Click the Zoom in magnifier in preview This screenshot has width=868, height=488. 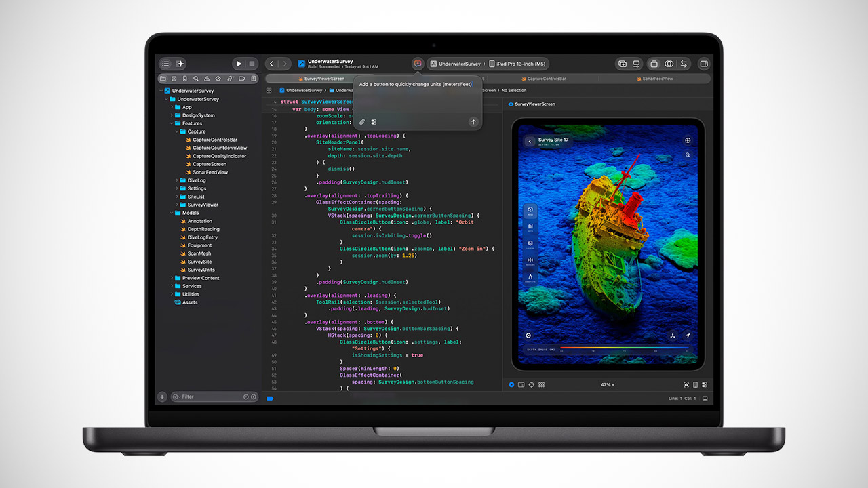[688, 155]
